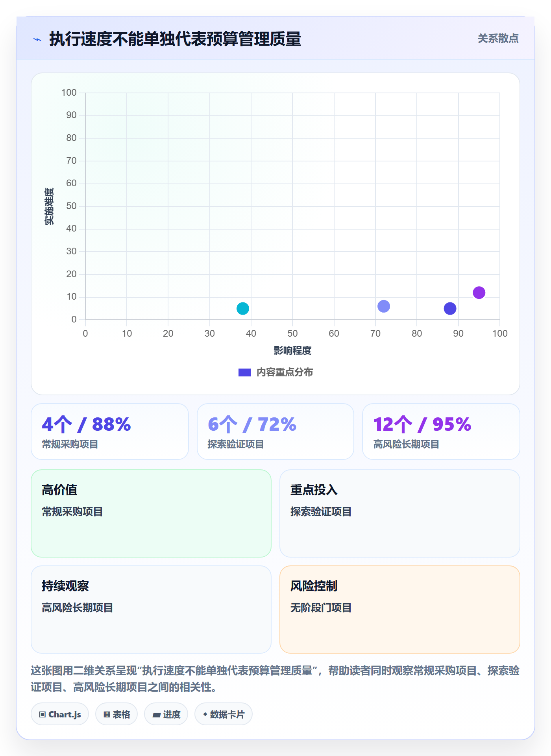Image resolution: width=551 pixels, height=756 pixels.
Task: Click the 关系散点 label in header
Action: pos(498,39)
